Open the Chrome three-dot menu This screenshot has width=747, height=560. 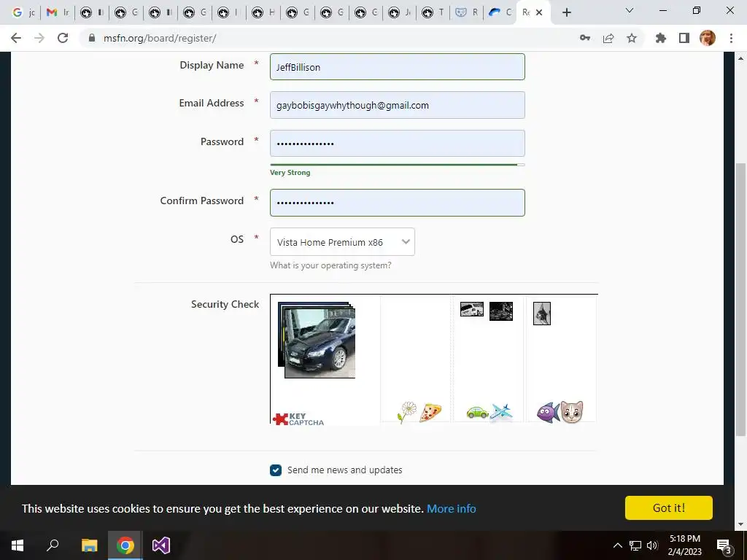pos(731,38)
